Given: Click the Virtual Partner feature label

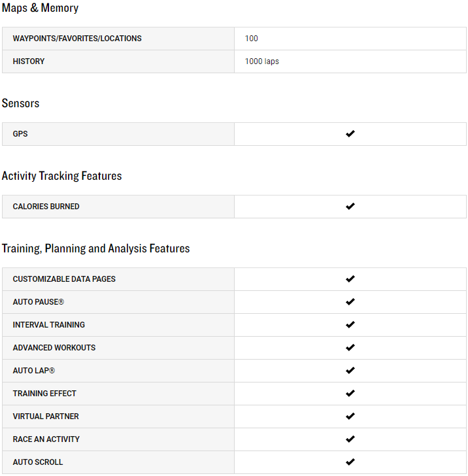Looking at the screenshot, I should [46, 416].
